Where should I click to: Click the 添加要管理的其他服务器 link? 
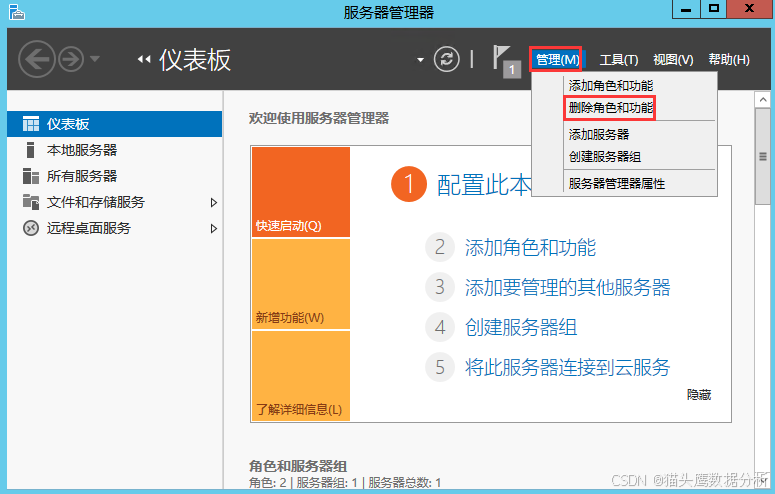(x=567, y=288)
